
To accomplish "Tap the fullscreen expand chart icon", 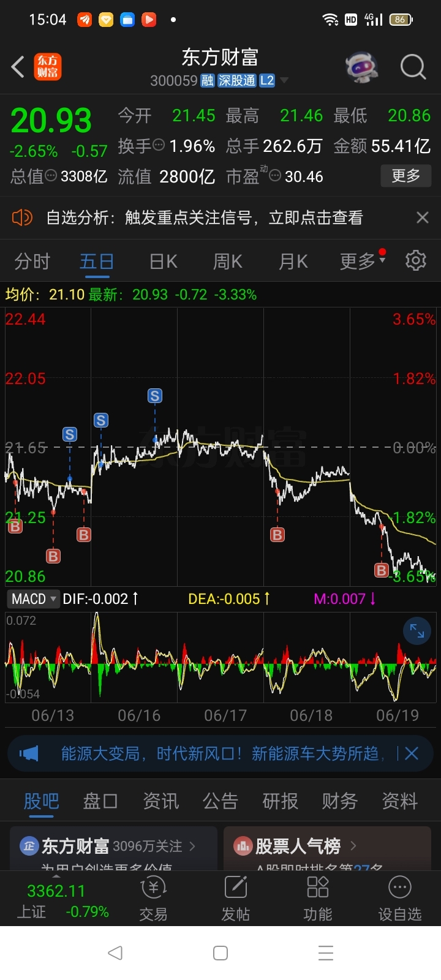I will pyautogui.click(x=417, y=631).
